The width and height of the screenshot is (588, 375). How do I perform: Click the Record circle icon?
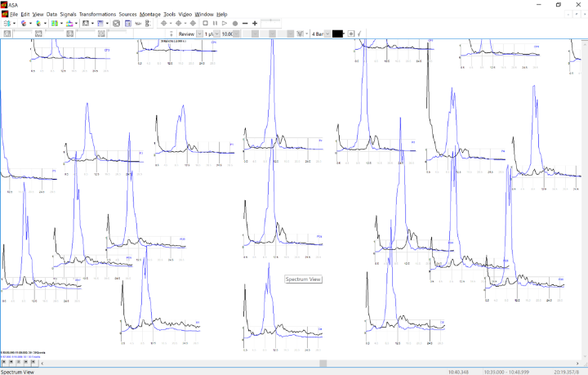tap(235, 24)
